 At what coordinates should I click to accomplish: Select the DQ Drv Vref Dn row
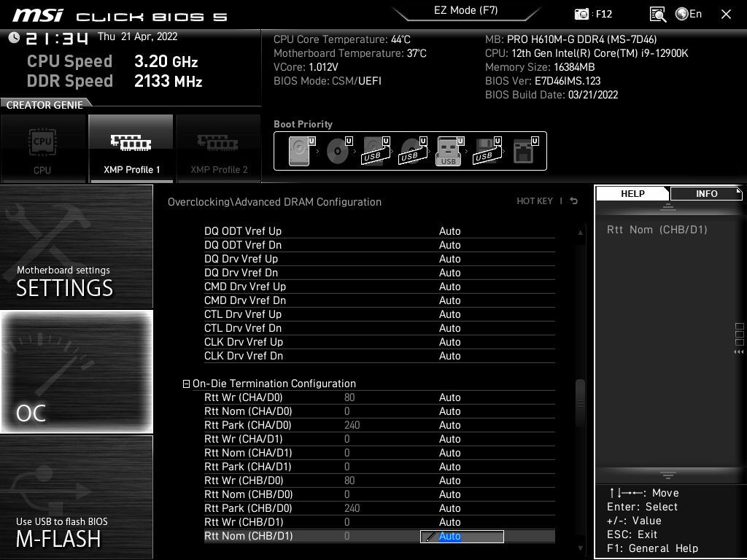click(379, 273)
